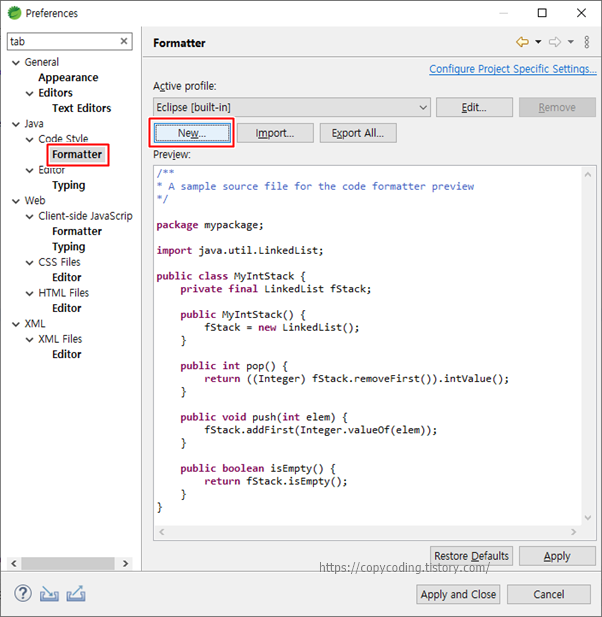Screen dimensions: 602x617
Task: Clear the filter text with the X icon
Action: (124, 41)
